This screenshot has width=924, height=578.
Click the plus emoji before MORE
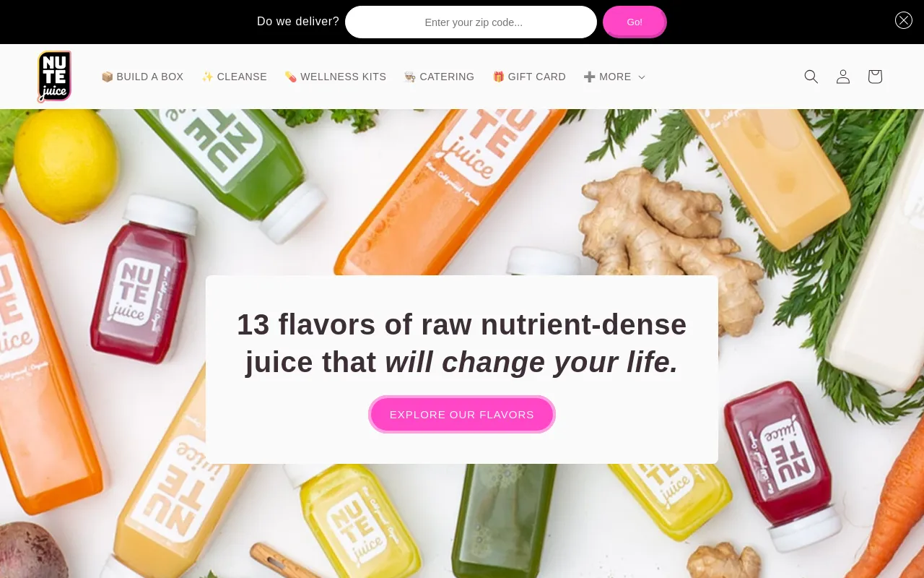pyautogui.click(x=590, y=77)
